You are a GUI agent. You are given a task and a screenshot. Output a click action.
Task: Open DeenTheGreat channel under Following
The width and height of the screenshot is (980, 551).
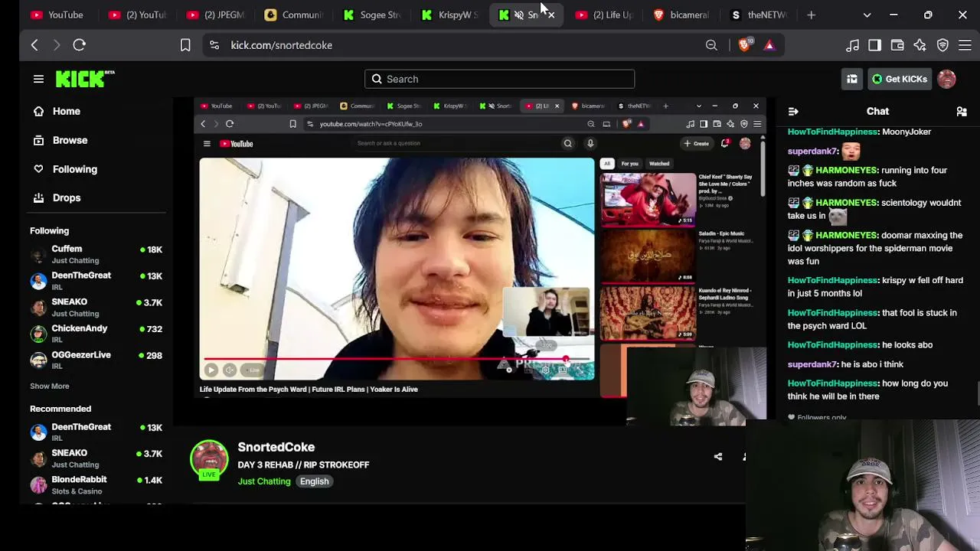tap(96, 281)
